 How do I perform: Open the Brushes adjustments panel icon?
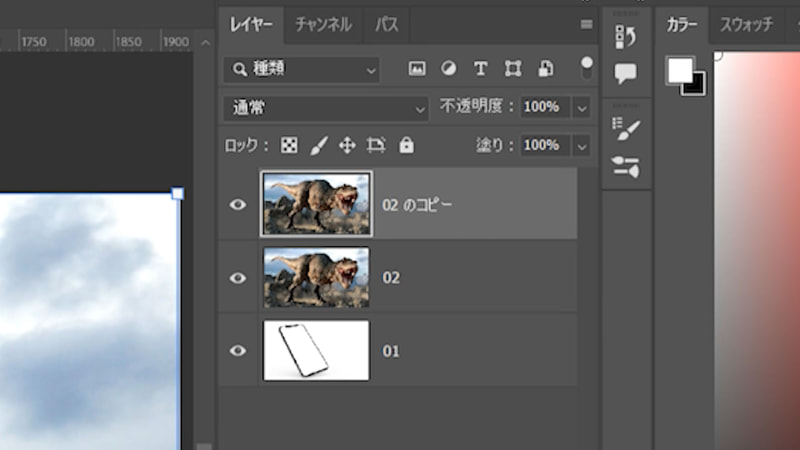click(626, 167)
